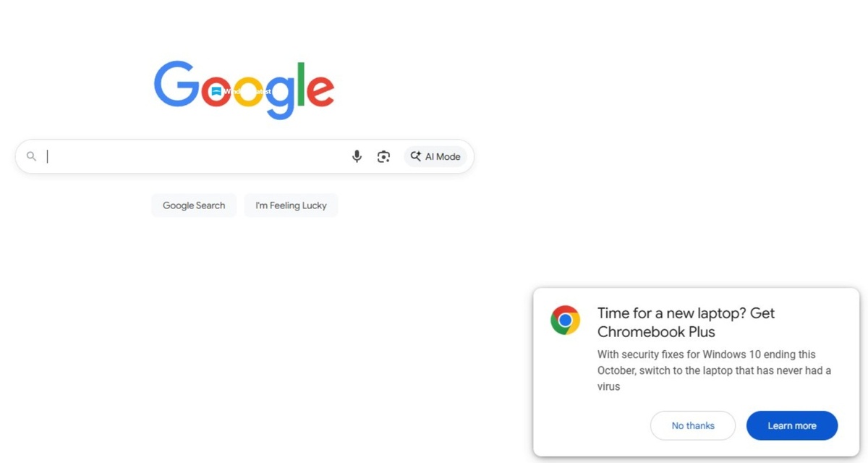Click the microphone icon for voice search

(357, 156)
